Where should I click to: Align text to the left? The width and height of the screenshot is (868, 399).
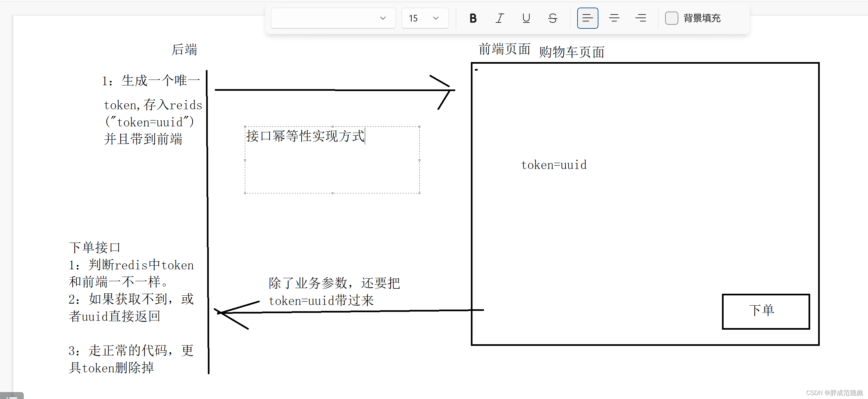coord(587,18)
